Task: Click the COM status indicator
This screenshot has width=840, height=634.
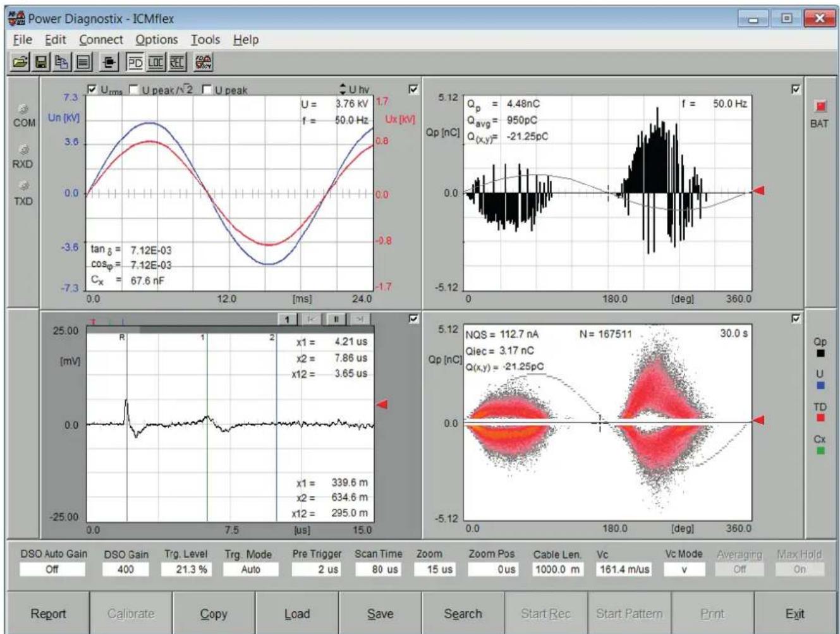Action: click(x=24, y=109)
